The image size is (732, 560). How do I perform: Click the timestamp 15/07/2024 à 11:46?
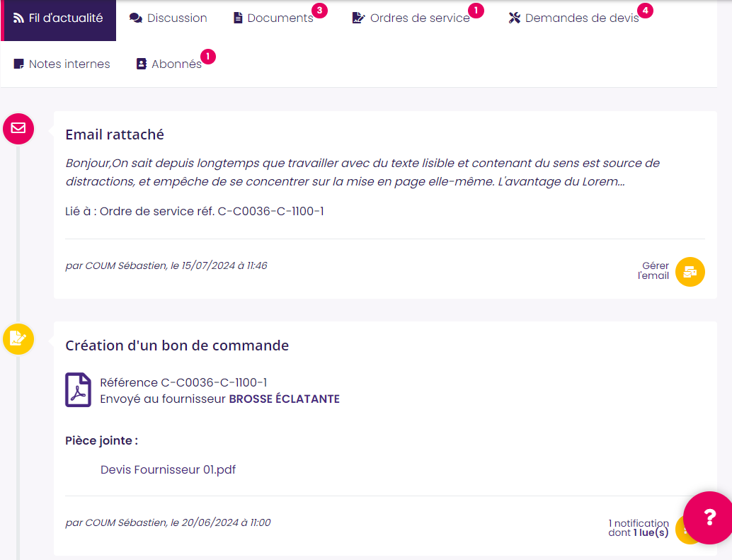224,265
